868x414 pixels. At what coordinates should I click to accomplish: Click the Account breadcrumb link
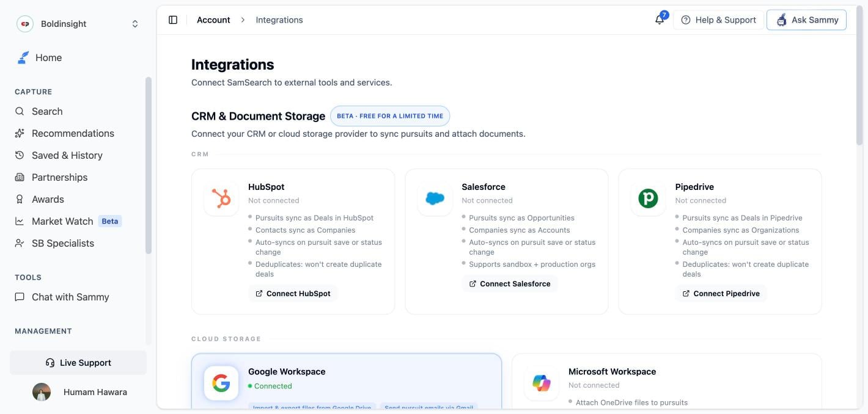(213, 20)
